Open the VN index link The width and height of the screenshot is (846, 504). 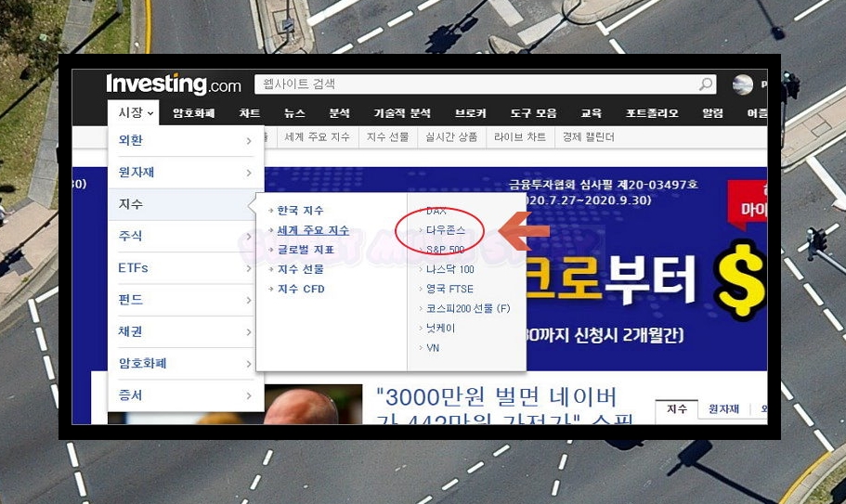click(x=433, y=348)
